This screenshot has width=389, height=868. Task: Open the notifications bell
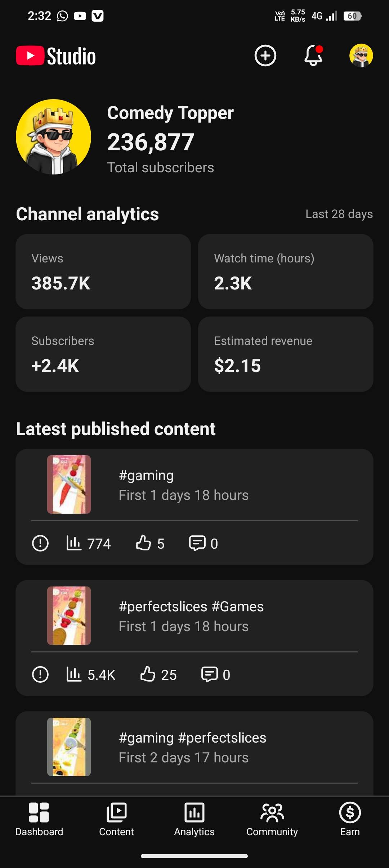pyautogui.click(x=313, y=56)
